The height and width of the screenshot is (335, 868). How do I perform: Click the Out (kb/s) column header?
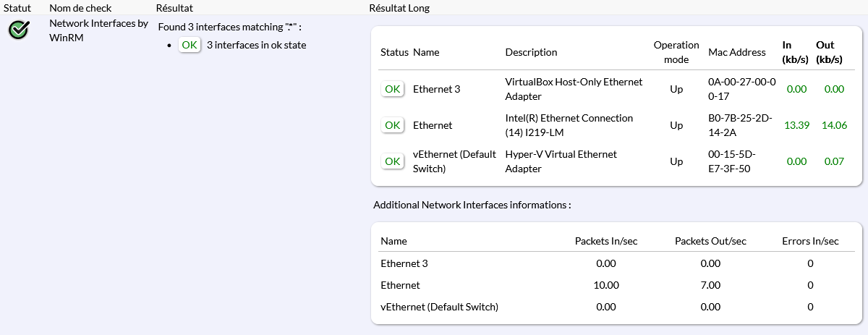click(x=829, y=52)
